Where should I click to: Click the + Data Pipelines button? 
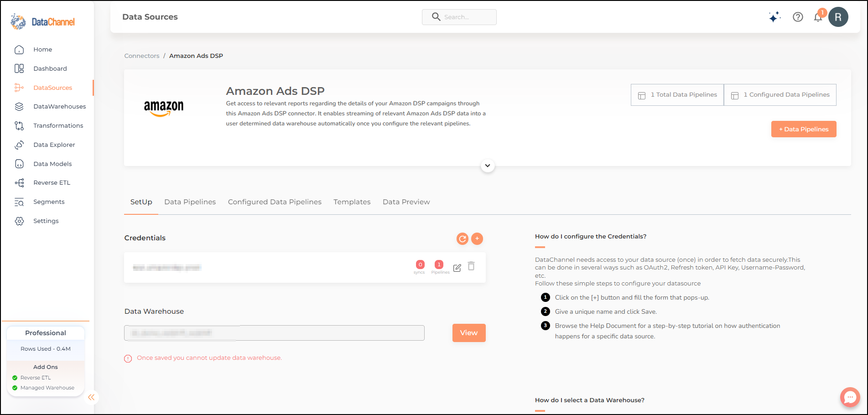[804, 129]
